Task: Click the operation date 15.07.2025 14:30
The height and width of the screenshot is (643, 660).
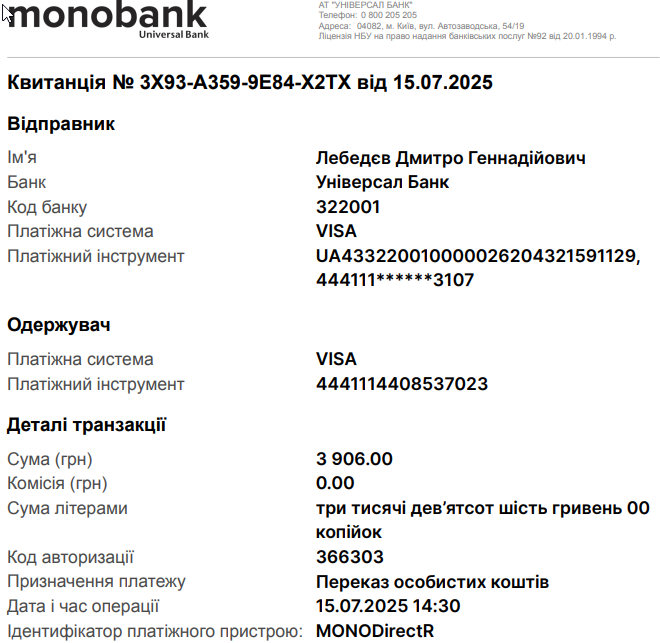Action: coord(388,606)
